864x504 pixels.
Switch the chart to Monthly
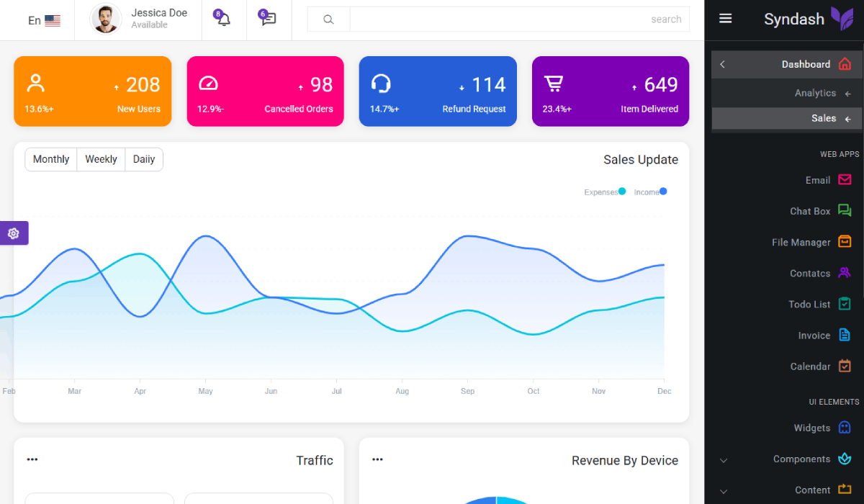[x=51, y=159]
